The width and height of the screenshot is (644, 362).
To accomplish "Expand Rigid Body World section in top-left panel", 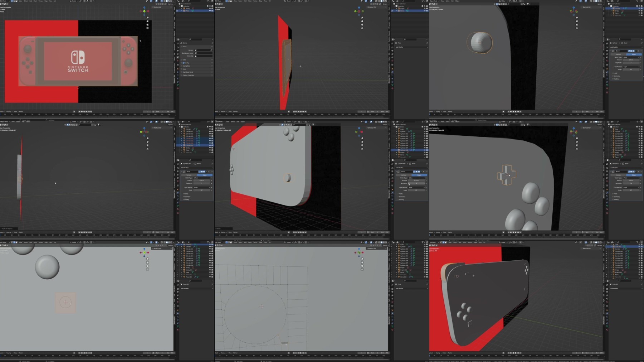I will tap(187, 72).
